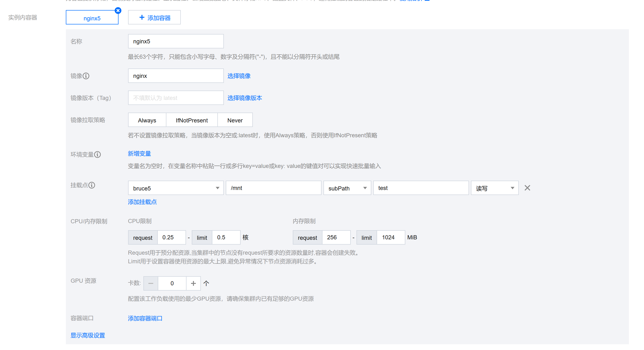Open the bruce5 volume dropdown
The height and width of the screenshot is (350, 644).
click(176, 188)
